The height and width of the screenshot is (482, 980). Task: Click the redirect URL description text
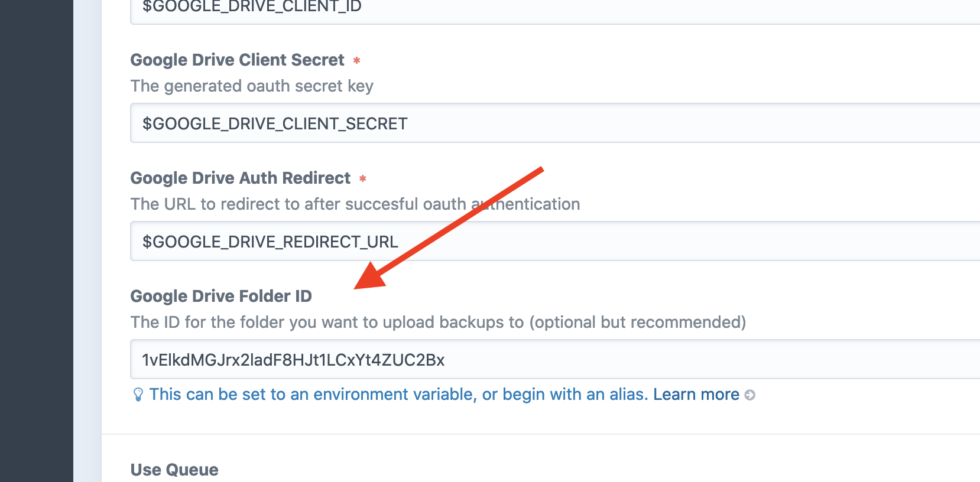(355, 204)
